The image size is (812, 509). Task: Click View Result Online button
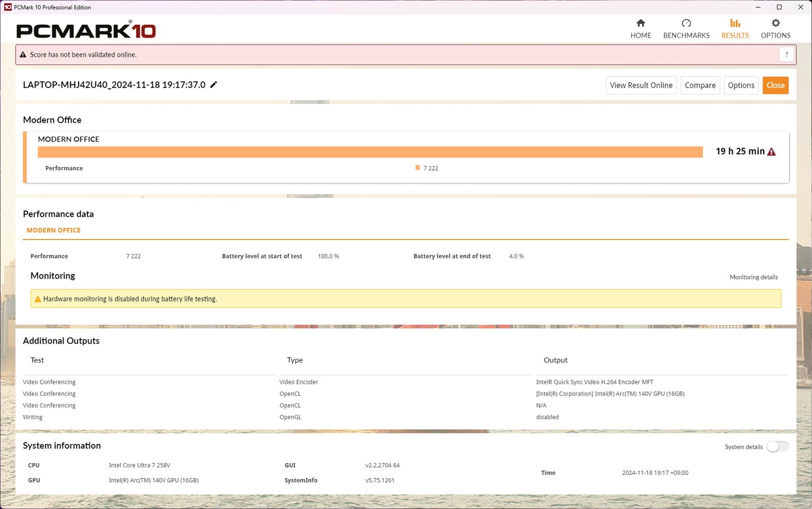tap(641, 85)
